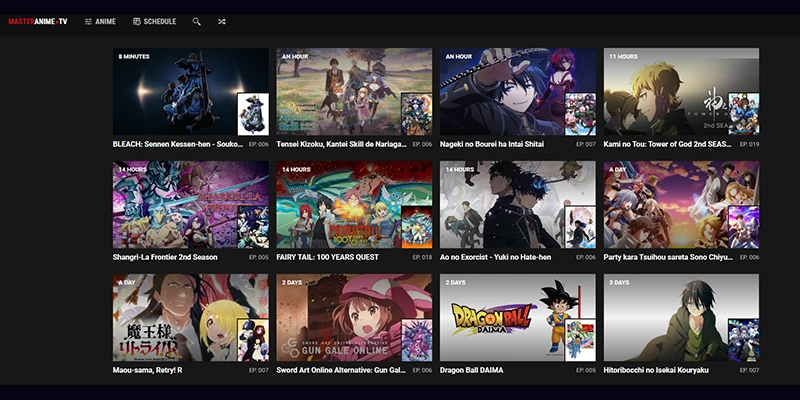Click EP. 018 label of Fairy Tail

click(x=422, y=257)
